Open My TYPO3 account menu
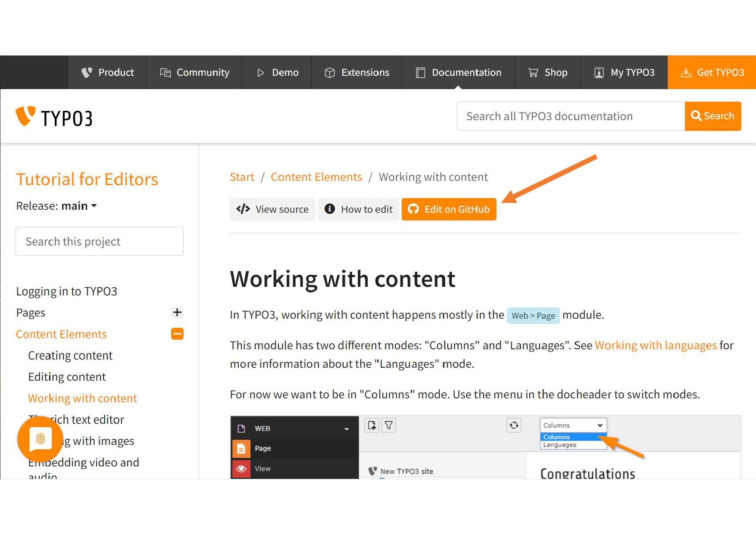This screenshot has width=756, height=534. [624, 72]
